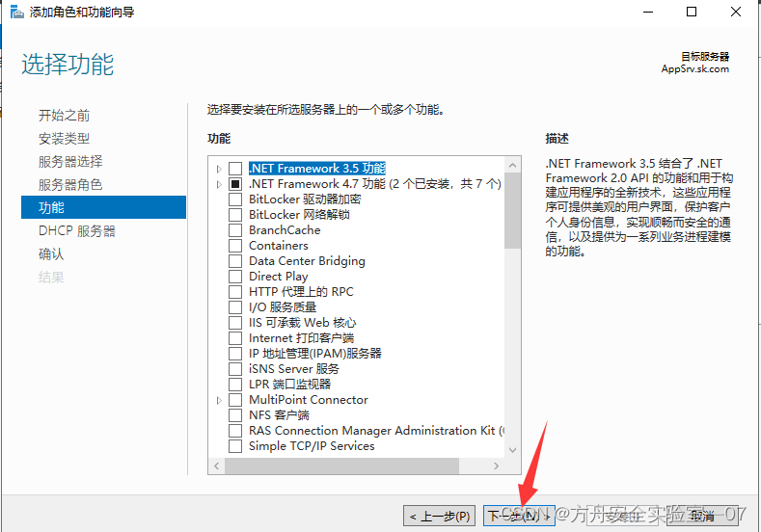This screenshot has height=532, width=761.
Task: Click feature list scroll down arrow
Action: click(512, 450)
